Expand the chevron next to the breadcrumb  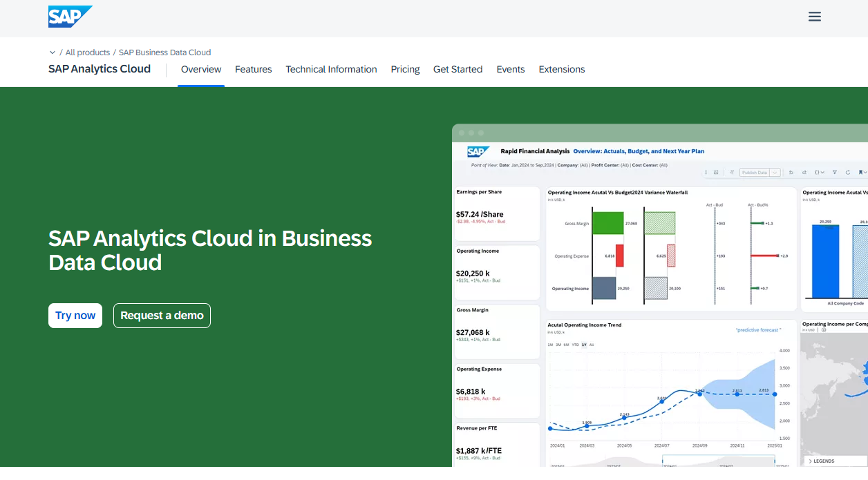[x=53, y=52]
